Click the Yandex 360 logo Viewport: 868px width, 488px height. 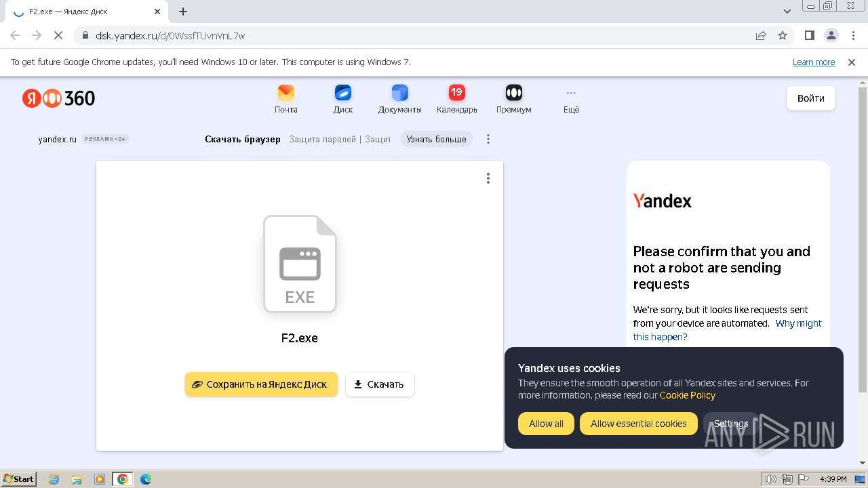pyautogui.click(x=58, y=98)
